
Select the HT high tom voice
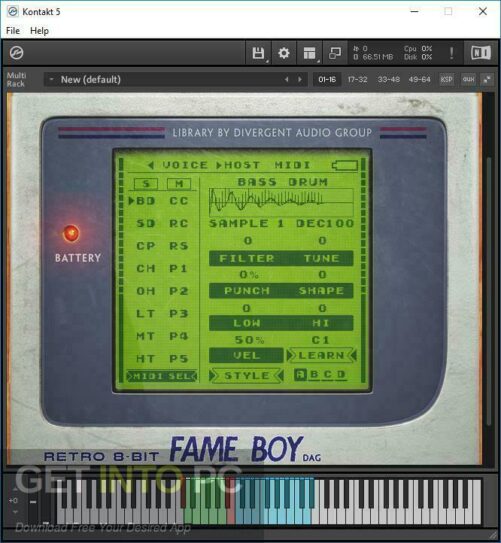click(145, 358)
